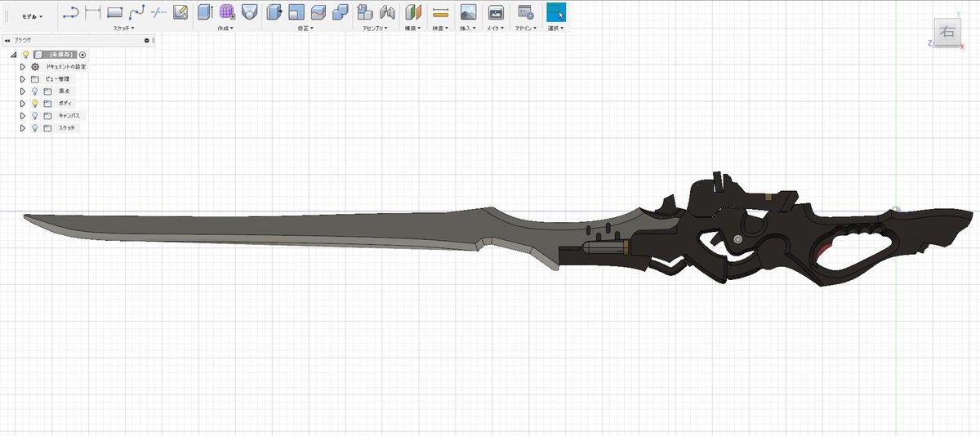Open the 構築 dropdown menu

[413, 28]
